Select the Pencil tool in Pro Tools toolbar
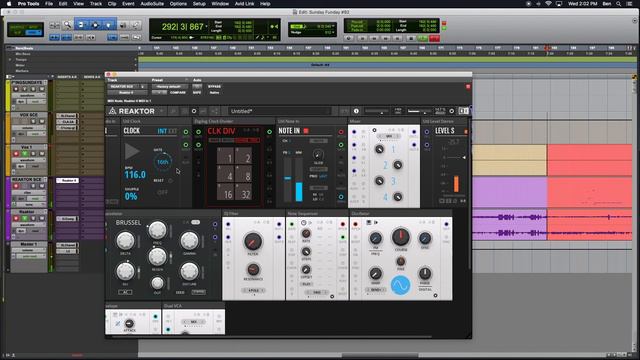 pos(136,25)
